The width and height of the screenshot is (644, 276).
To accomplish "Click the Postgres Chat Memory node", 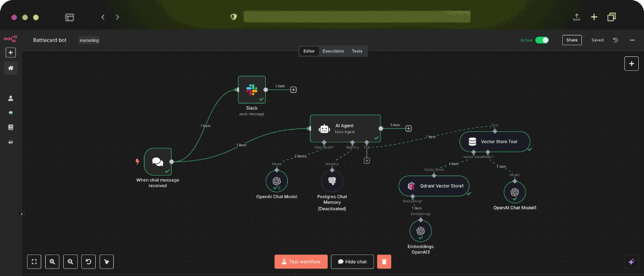I will pos(332,182).
